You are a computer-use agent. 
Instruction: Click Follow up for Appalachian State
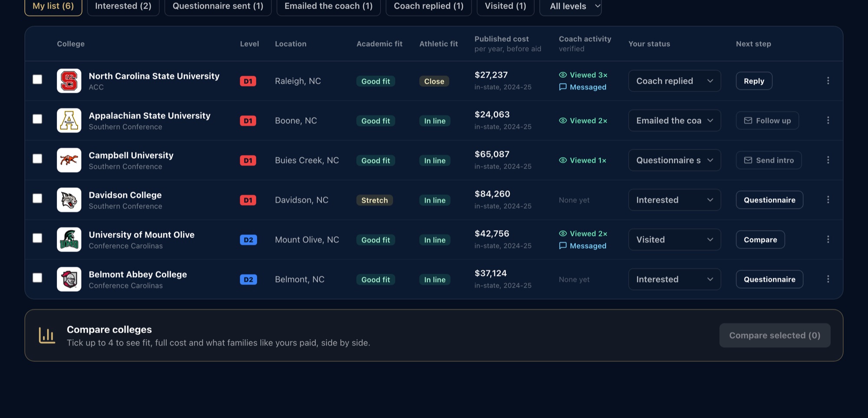tap(767, 121)
